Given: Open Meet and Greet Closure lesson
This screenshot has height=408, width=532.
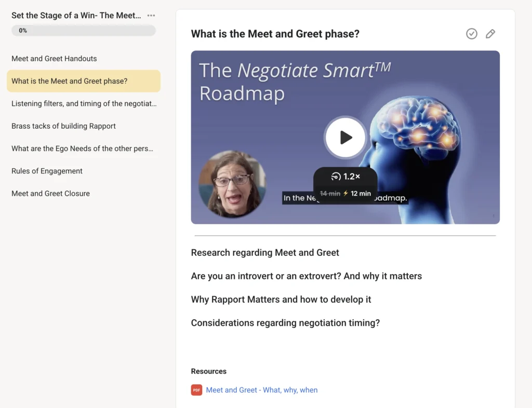Looking at the screenshot, I should pos(50,194).
